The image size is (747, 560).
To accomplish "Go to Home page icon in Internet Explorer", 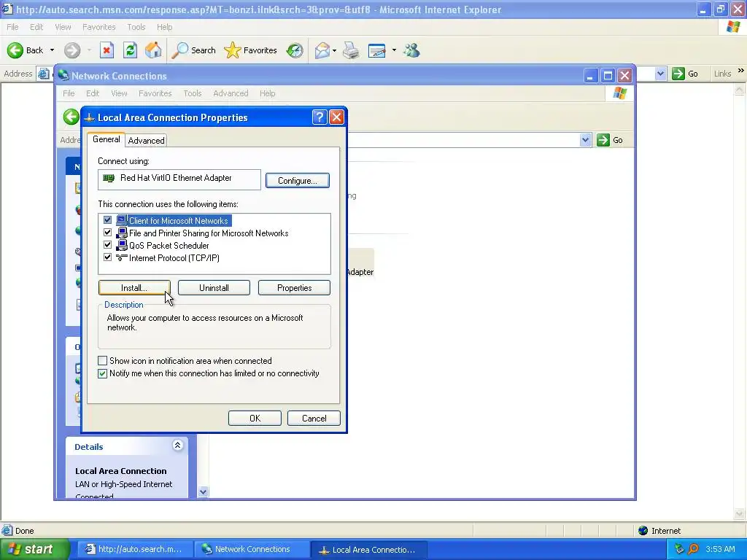I will [x=153, y=50].
